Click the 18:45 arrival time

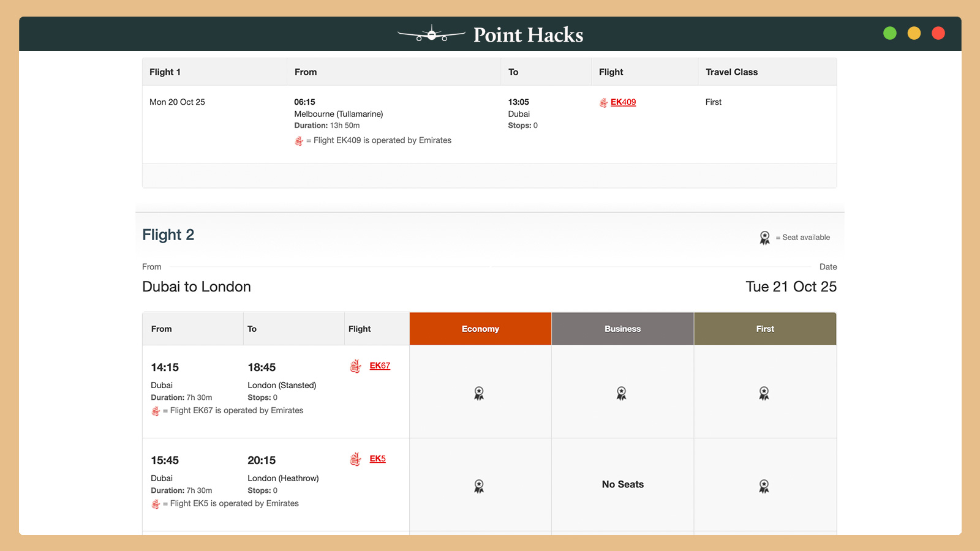click(262, 367)
